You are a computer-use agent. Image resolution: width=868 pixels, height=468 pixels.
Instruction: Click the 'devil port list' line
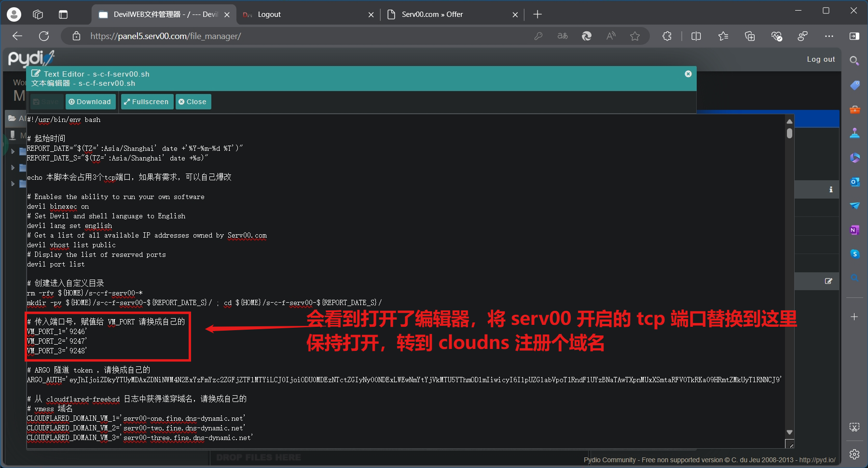[56, 264]
